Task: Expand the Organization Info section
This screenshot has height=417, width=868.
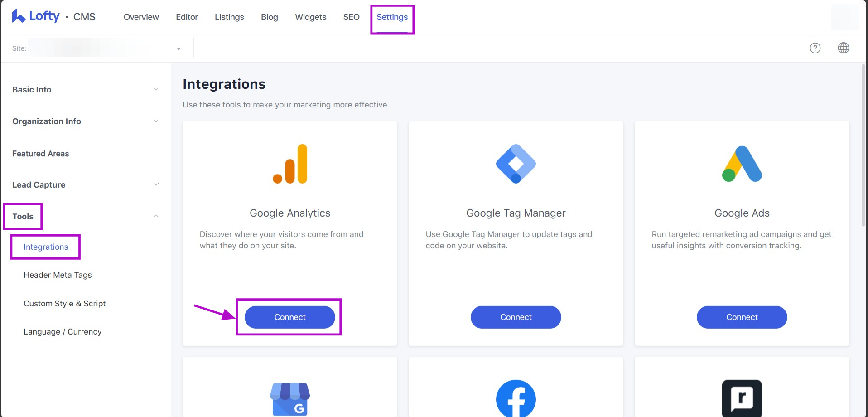Action: click(156, 121)
